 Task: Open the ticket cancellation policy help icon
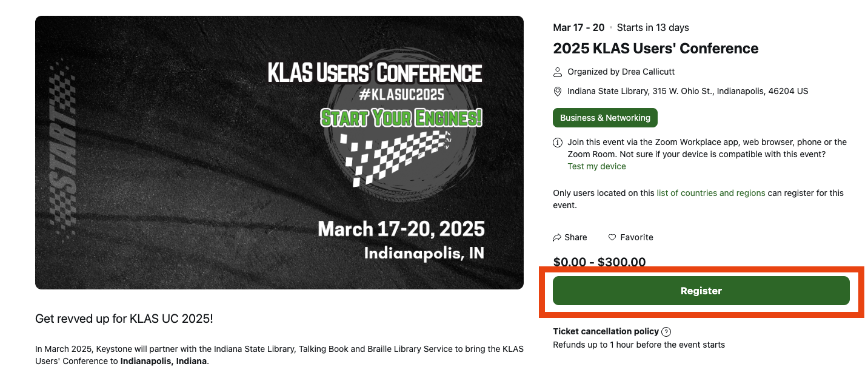click(x=667, y=331)
